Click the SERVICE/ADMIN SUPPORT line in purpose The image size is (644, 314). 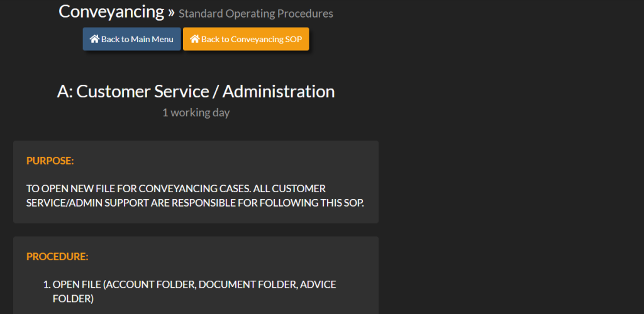click(x=195, y=203)
